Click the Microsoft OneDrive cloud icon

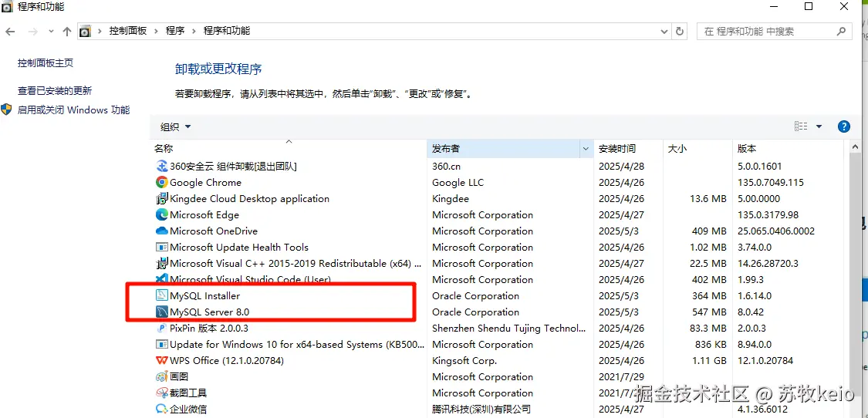(x=162, y=231)
